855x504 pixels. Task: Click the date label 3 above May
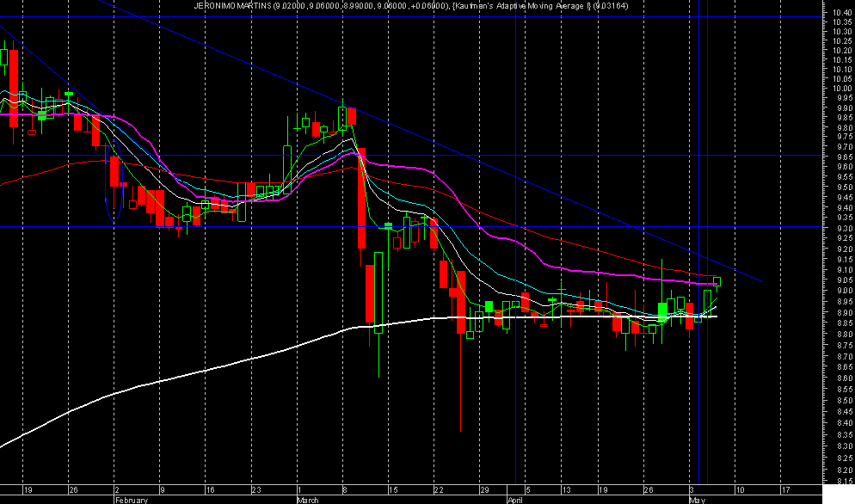tap(692, 490)
